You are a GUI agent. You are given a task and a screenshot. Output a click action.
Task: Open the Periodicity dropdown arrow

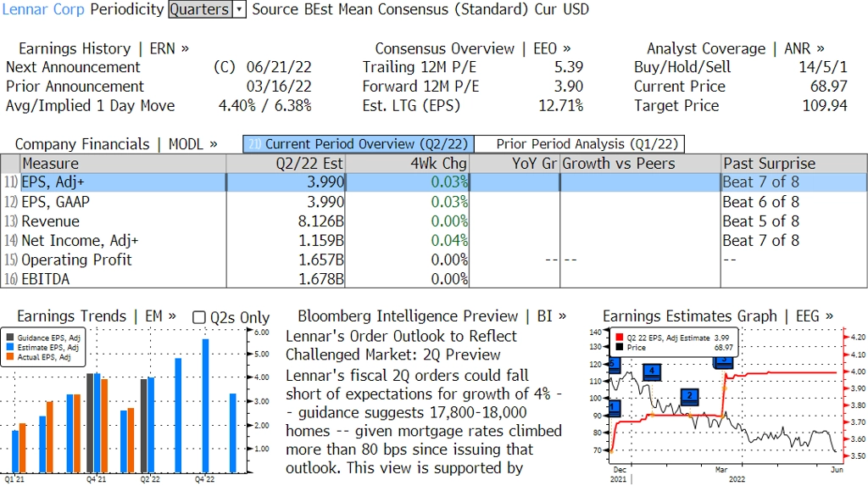tap(239, 9)
